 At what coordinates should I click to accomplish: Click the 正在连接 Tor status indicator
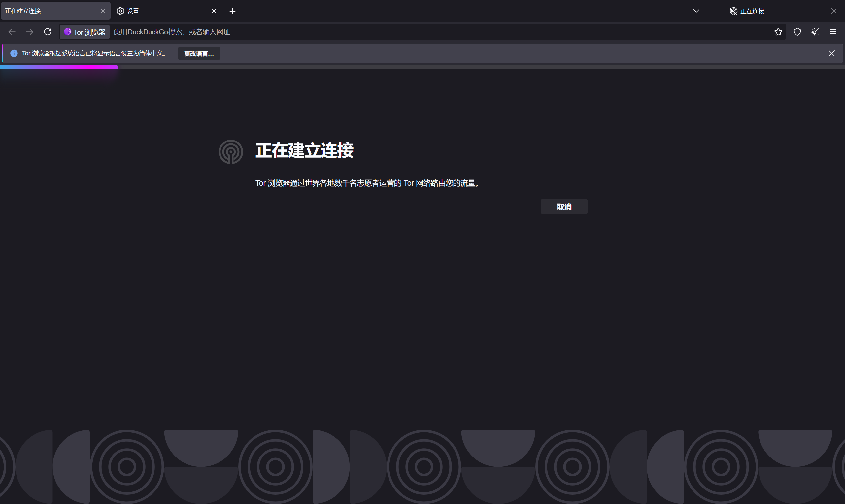pos(750,11)
